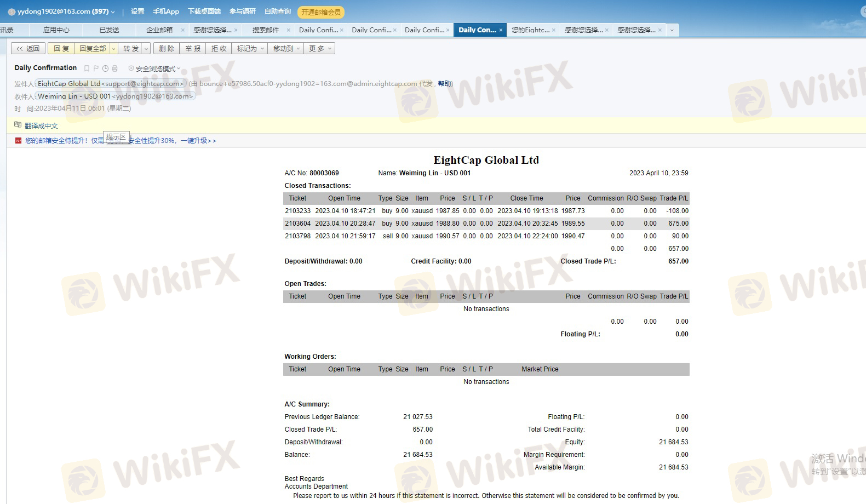This screenshot has width=866, height=504.
Task: Open the 标记为 dropdown
Action: (x=249, y=49)
